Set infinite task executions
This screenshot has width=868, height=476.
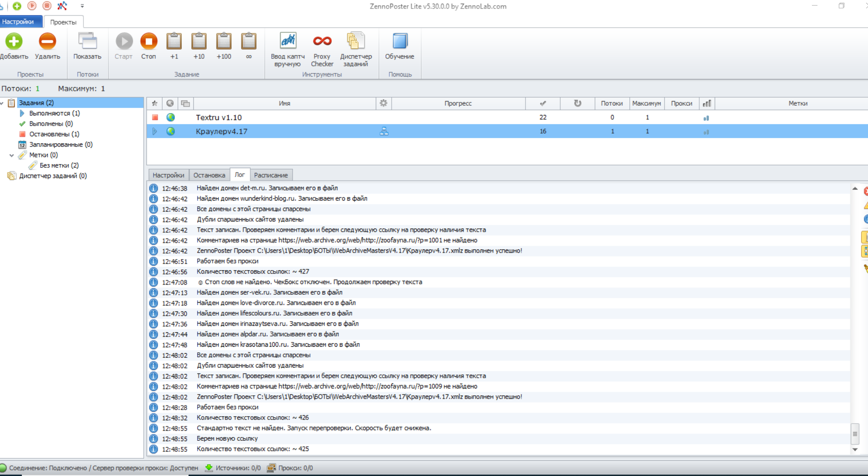tap(249, 42)
